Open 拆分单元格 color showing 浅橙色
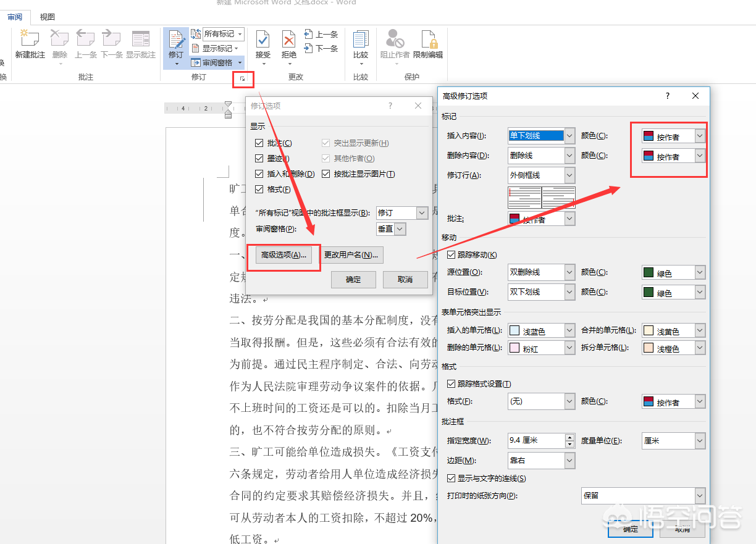The height and width of the screenshot is (544, 756). (673, 348)
